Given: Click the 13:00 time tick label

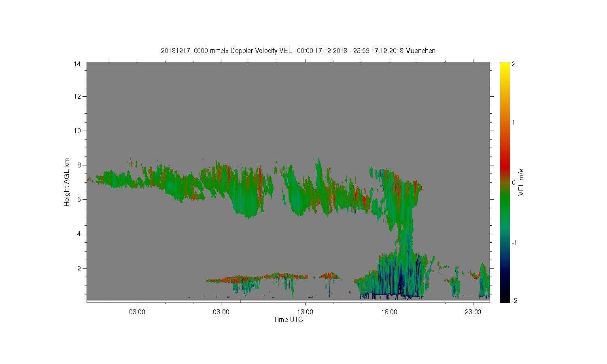Looking at the screenshot, I should pyautogui.click(x=305, y=312).
